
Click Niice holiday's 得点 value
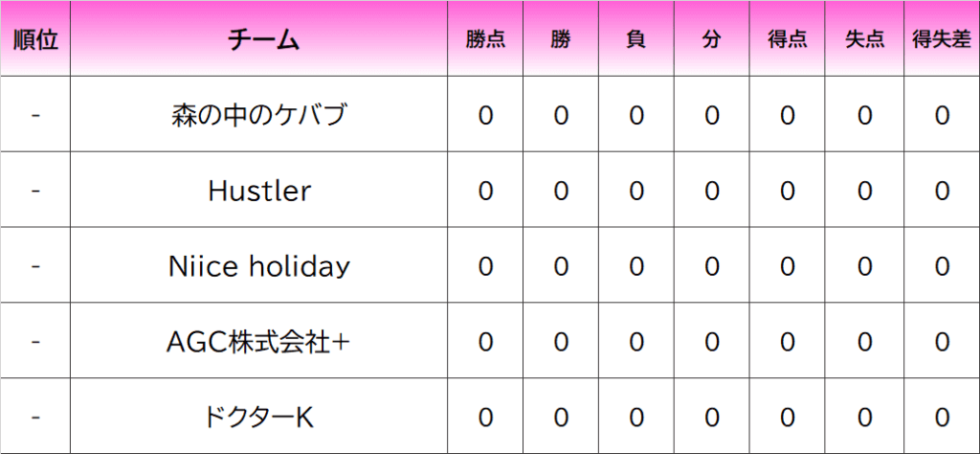click(x=788, y=265)
